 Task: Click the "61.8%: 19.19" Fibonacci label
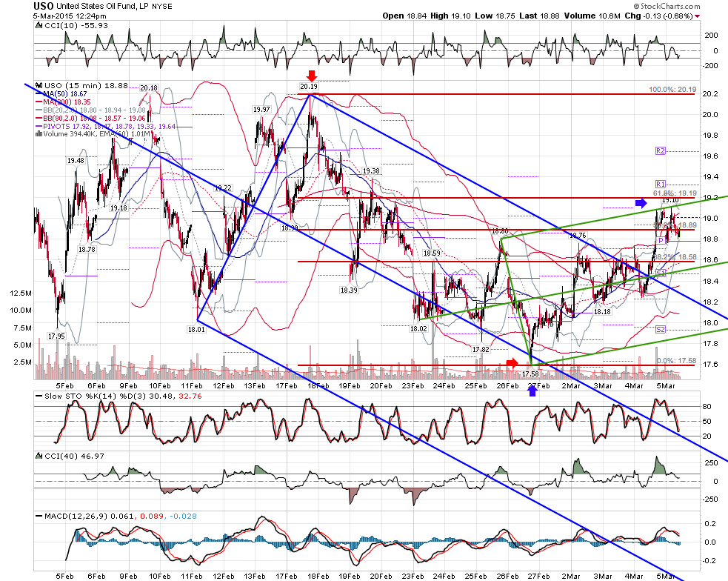(x=675, y=193)
